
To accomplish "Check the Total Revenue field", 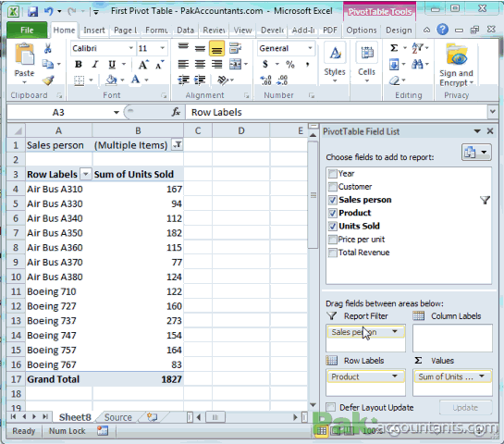I will (x=332, y=253).
